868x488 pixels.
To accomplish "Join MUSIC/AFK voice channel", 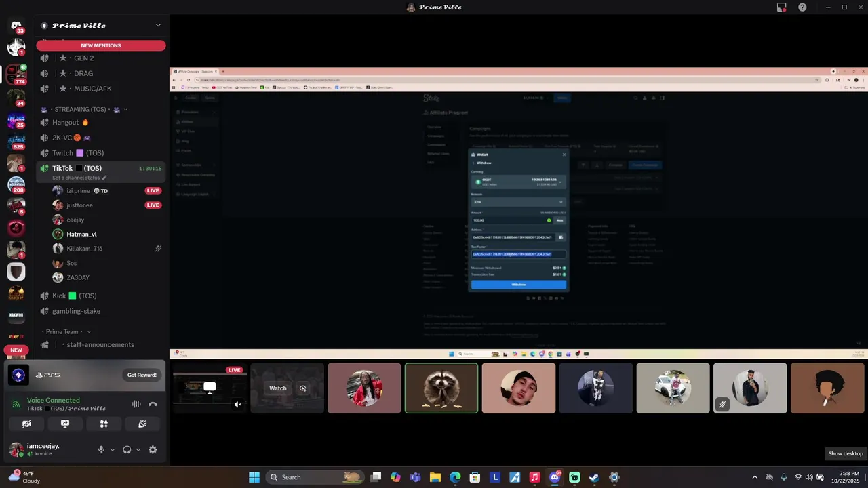I will [x=101, y=89].
